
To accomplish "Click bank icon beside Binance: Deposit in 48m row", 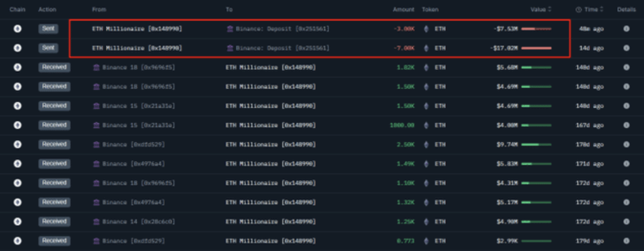I will 230,29.
